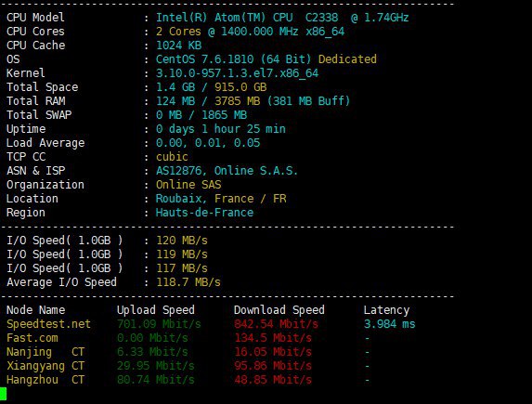Click the Dedicated label in OS line
This screenshot has height=404, width=532.
coord(347,59)
